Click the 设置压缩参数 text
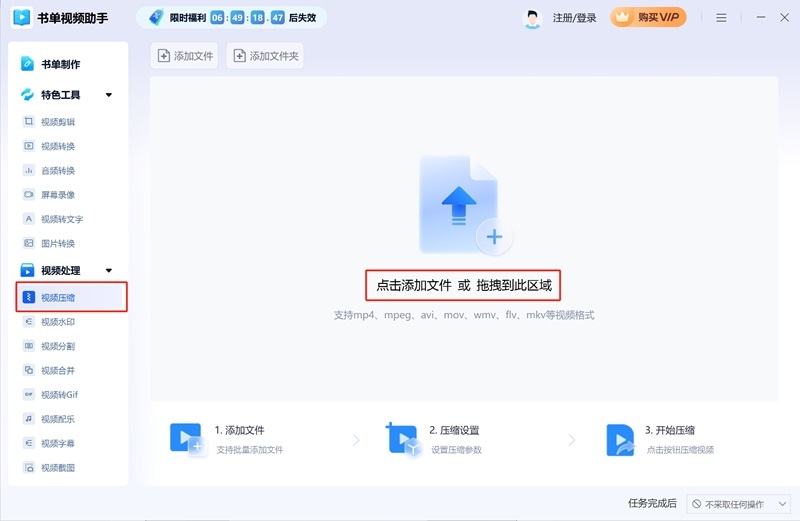The width and height of the screenshot is (800, 521). pyautogui.click(x=456, y=450)
